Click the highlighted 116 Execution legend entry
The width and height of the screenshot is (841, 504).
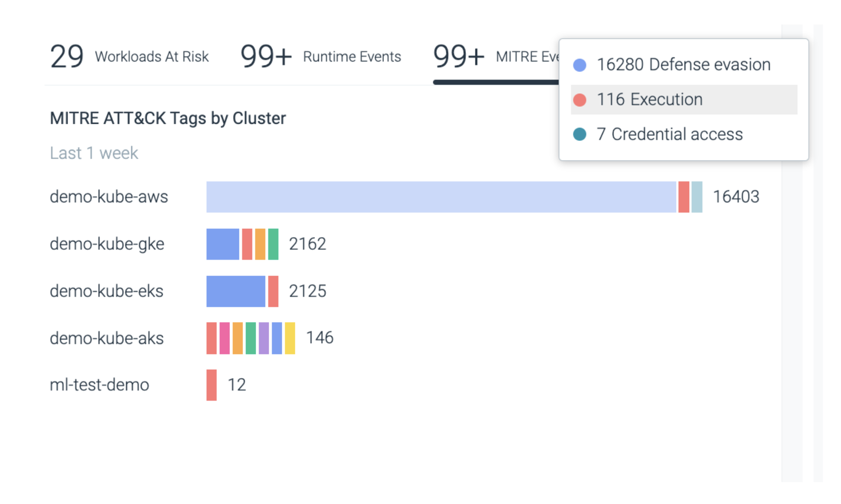click(650, 99)
